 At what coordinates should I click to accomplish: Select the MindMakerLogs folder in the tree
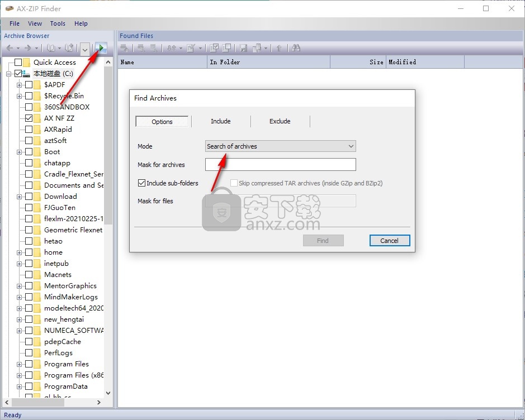click(x=71, y=297)
